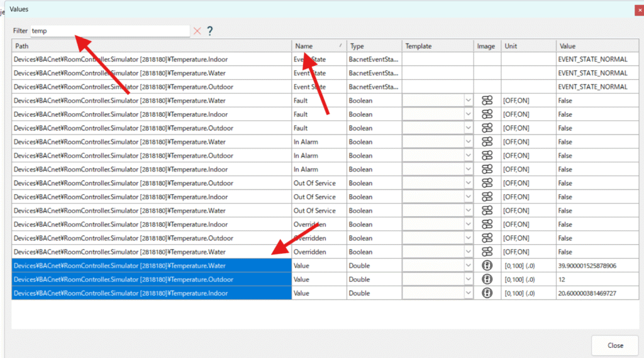The height and width of the screenshot is (358, 644).
Task: Open Template dropdown for Temperature.Indoor Fault row
Action: coord(468,114)
